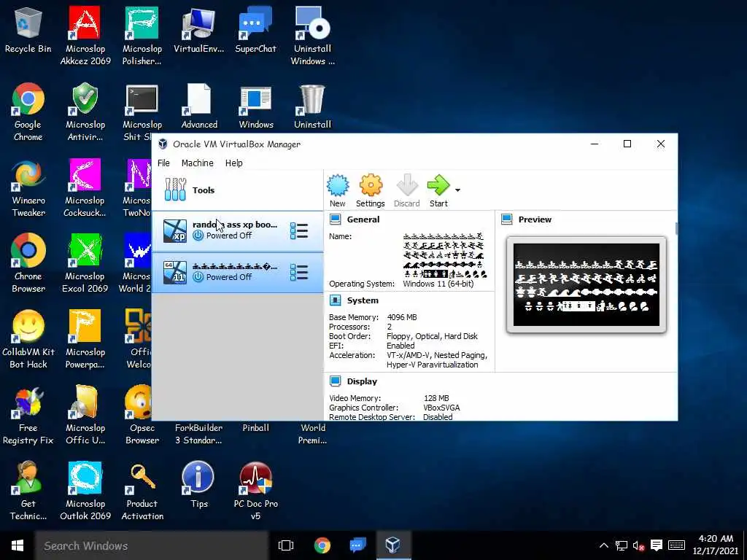Select the Microslop Excol 2069 icon
747x560 pixels.
[x=85, y=263]
